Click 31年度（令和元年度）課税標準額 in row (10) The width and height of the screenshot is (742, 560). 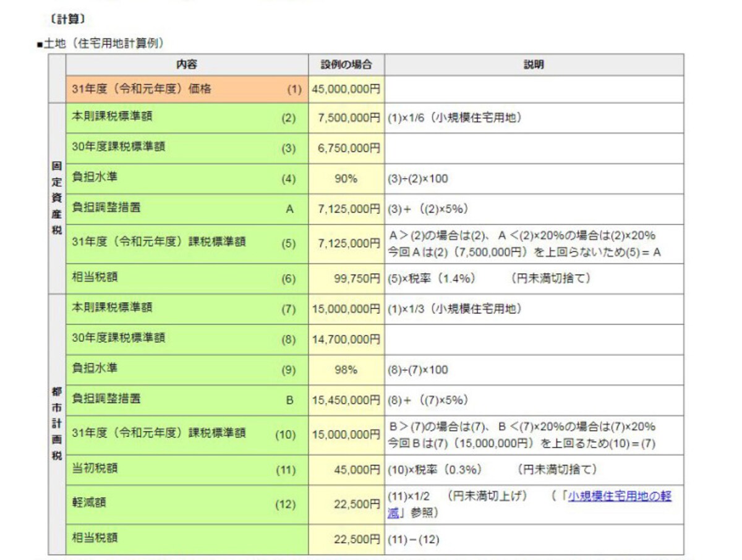coord(159,433)
